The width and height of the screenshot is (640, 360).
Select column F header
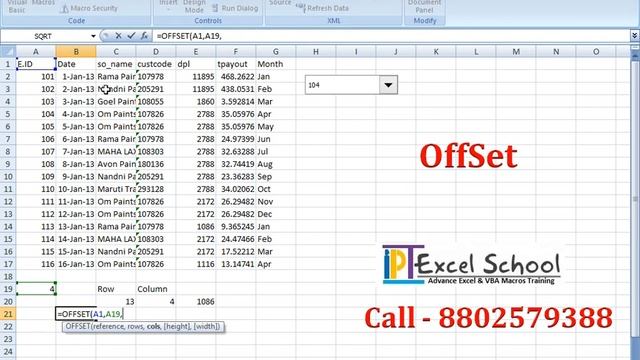click(x=236, y=51)
